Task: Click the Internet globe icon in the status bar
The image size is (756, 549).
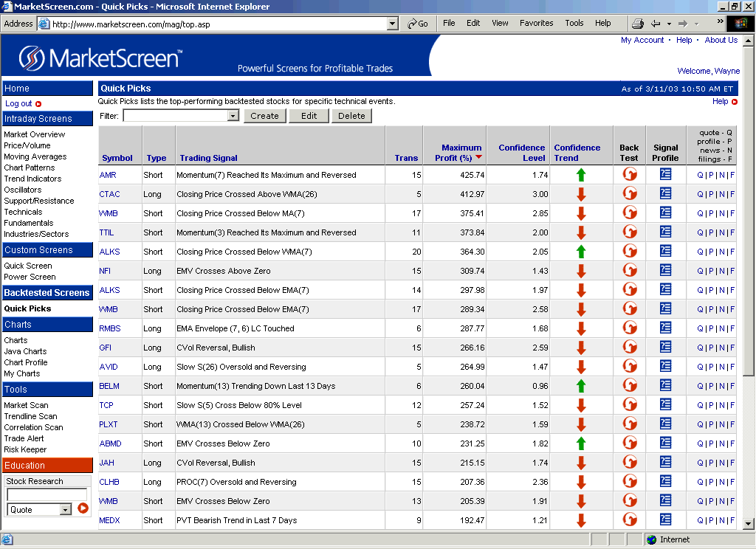Action: (x=652, y=539)
